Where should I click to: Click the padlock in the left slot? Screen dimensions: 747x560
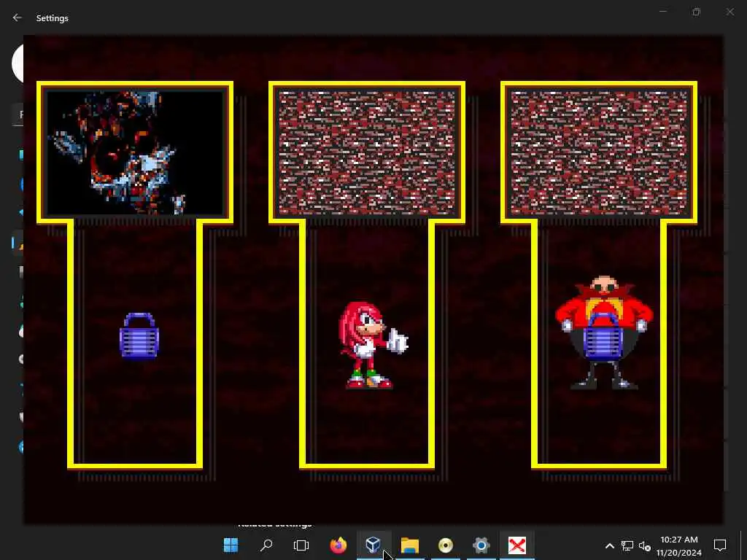139,335
